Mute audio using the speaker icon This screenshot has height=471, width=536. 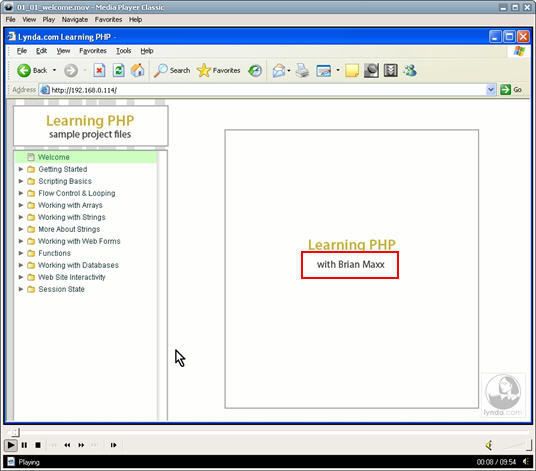coord(489,445)
